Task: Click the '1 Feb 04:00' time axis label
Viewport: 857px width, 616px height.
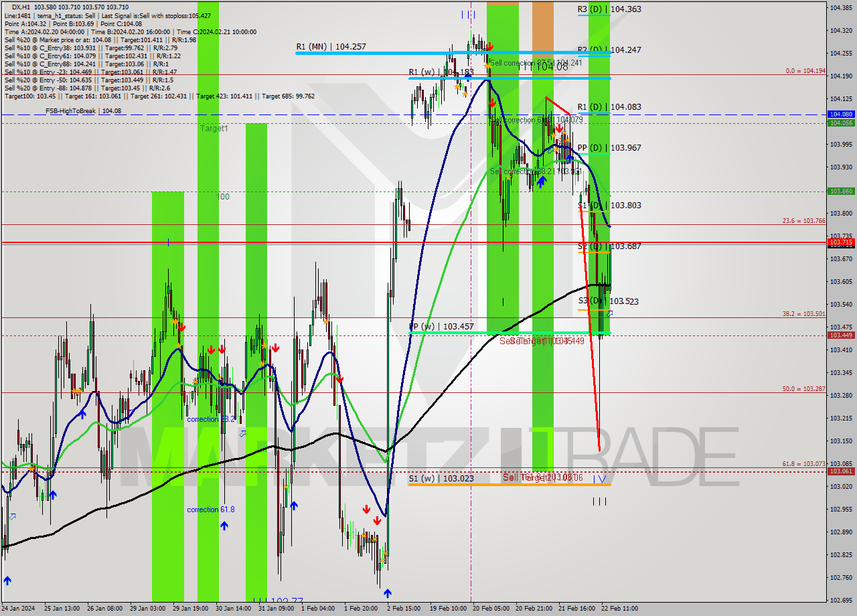Action: click(x=318, y=609)
